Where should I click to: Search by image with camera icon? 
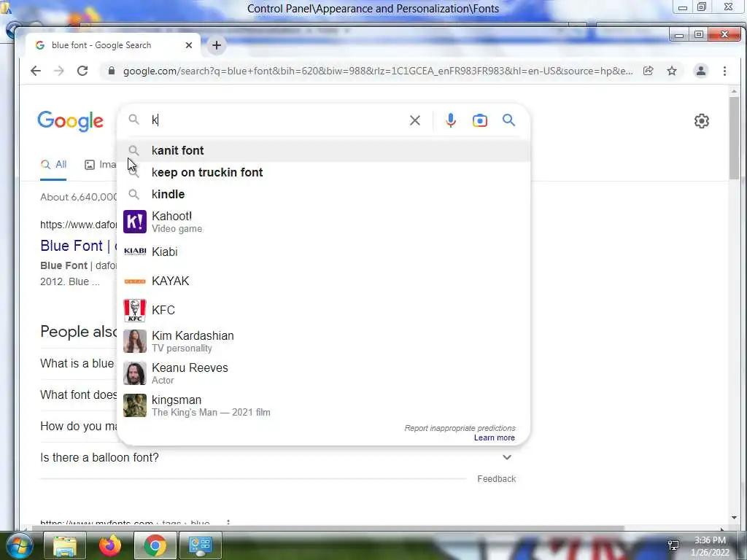480,120
